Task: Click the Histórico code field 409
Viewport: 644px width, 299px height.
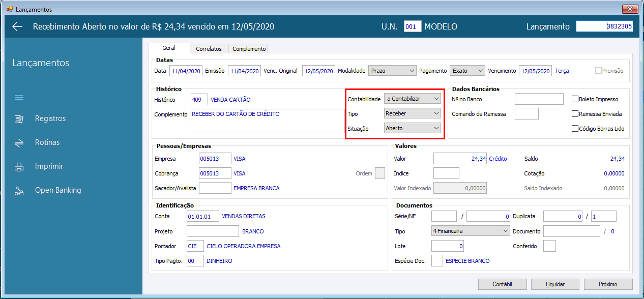Action: 199,100
